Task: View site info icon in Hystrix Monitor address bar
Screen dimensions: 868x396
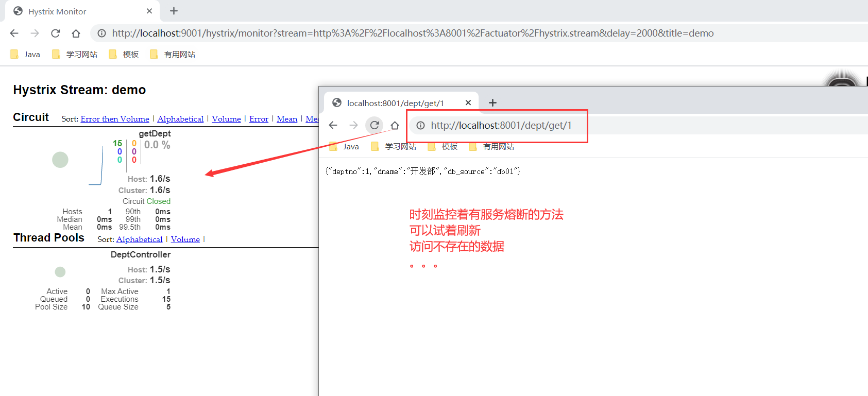Action: (x=102, y=33)
